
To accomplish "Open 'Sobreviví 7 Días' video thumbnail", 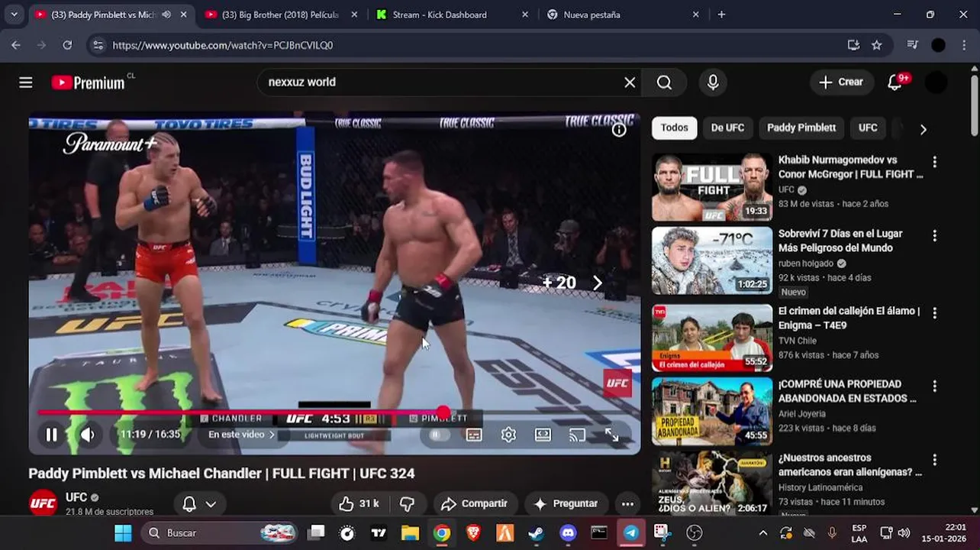I will click(x=712, y=261).
